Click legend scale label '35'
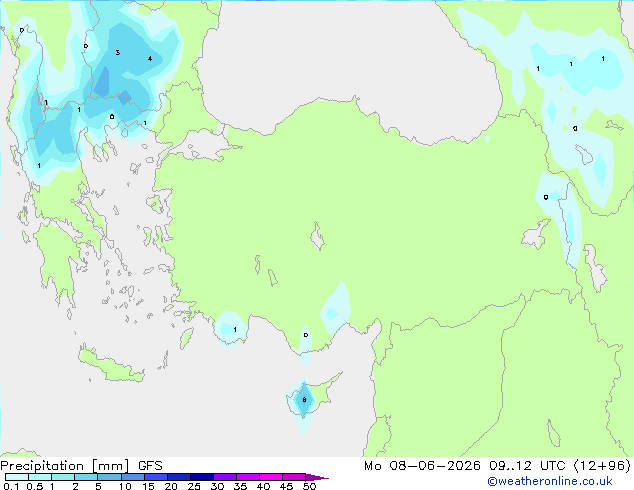634x490 pixels. (240, 486)
